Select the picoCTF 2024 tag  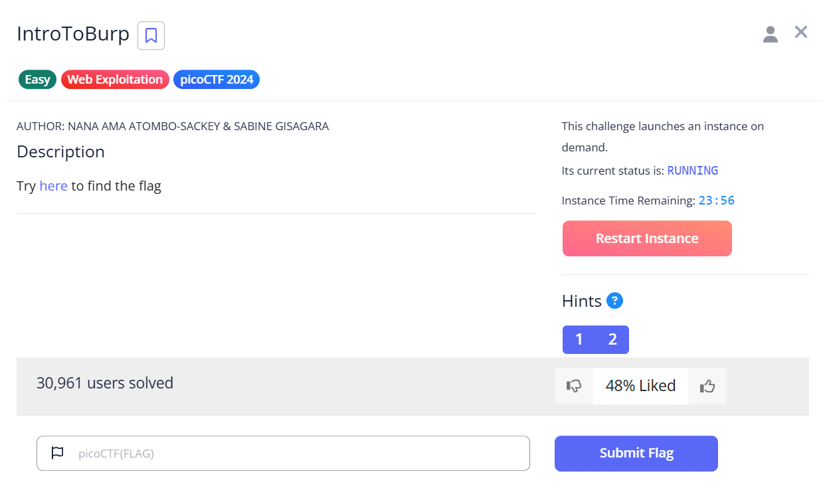click(217, 80)
